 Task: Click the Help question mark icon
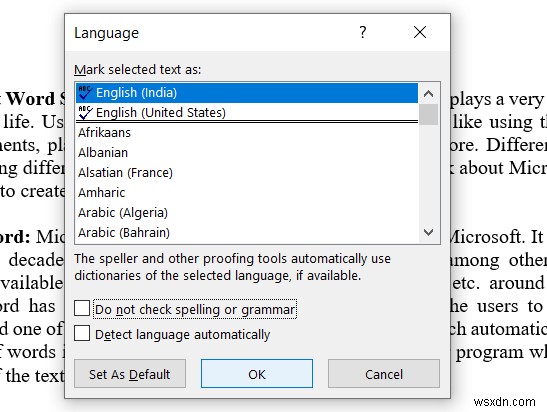click(363, 32)
